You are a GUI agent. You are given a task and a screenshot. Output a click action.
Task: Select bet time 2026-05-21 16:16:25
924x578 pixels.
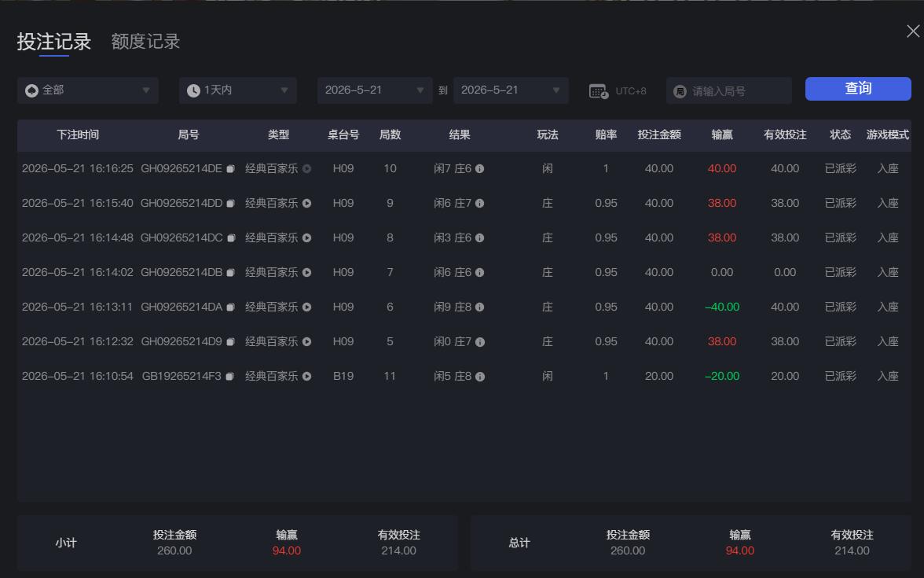(x=78, y=168)
